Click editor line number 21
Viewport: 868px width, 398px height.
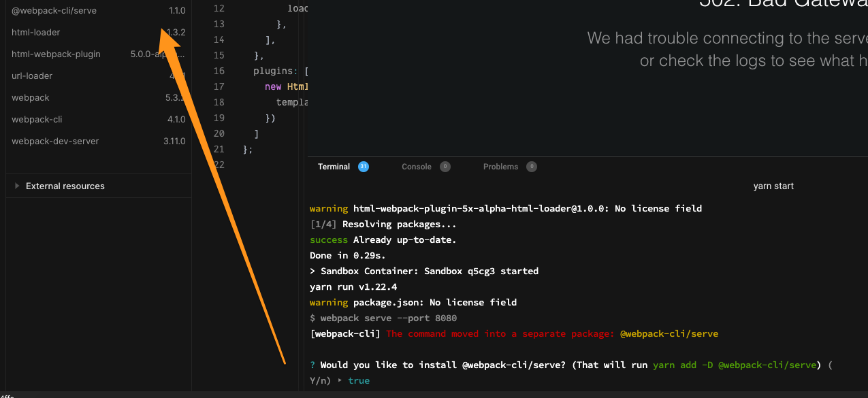coord(219,149)
